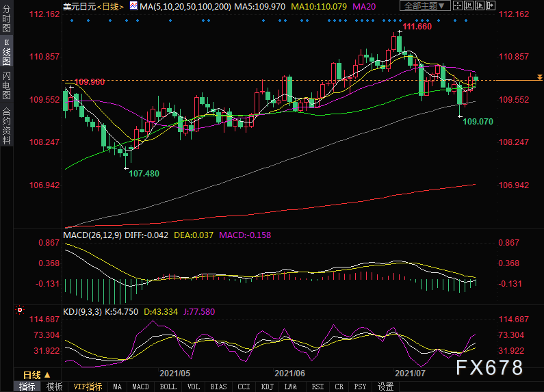Screen dimensions: 544x392
Task: Click the 日线 period label in title
Action: 111,6
